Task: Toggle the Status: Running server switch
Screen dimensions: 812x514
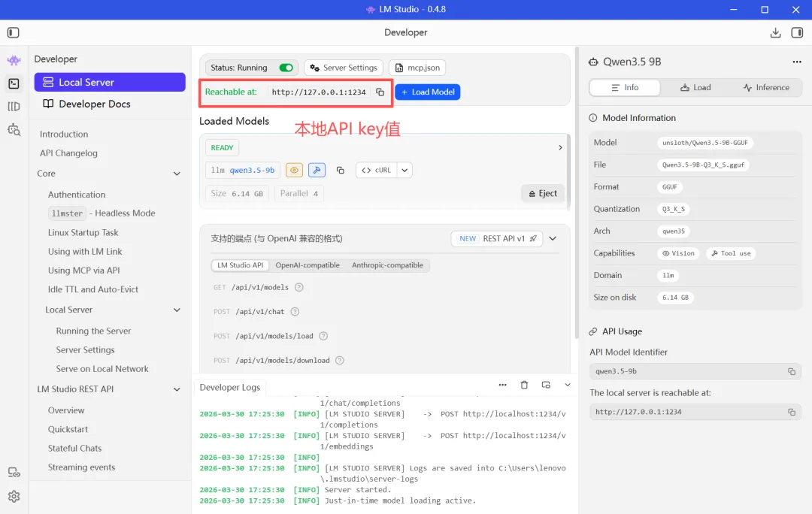Action: point(286,68)
